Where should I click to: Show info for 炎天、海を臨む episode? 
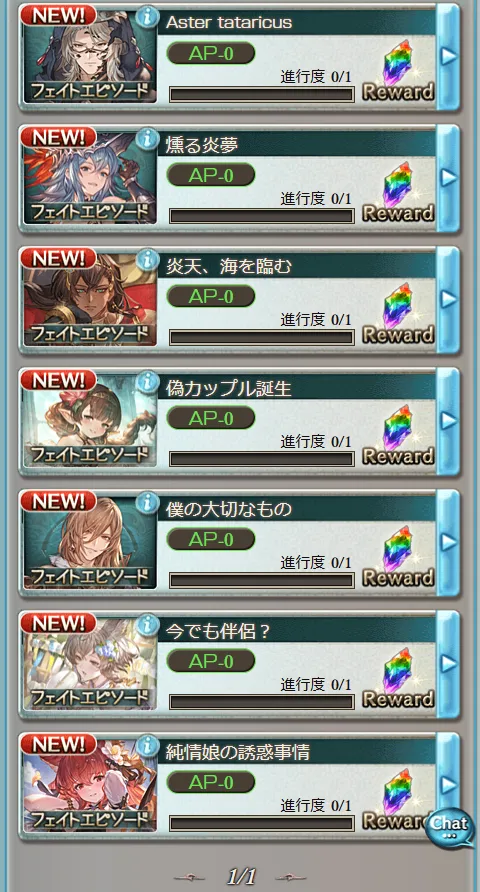point(147,259)
